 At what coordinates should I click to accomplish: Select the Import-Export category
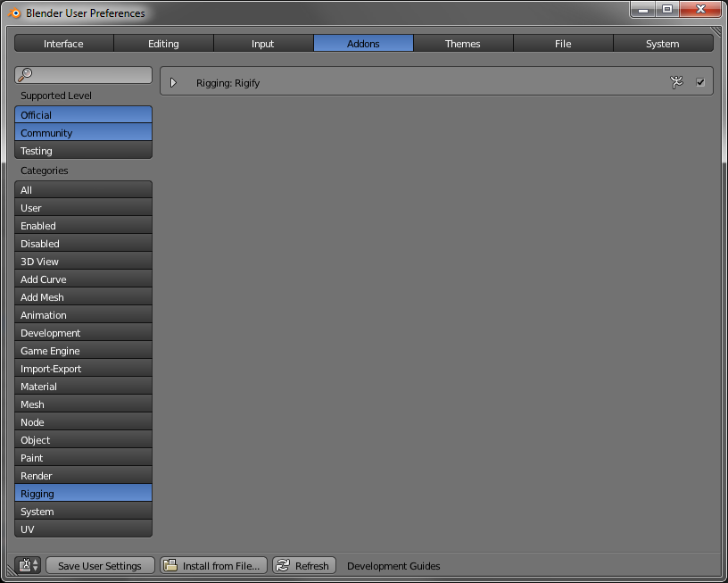click(84, 369)
